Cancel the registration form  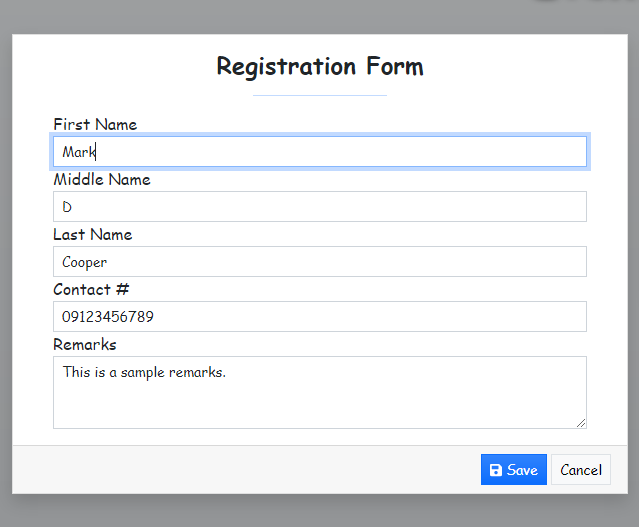click(x=581, y=470)
